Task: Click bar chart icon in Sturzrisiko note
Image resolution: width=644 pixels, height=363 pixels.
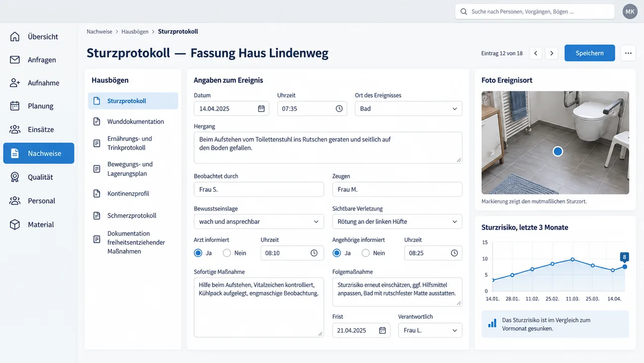Action: (492, 323)
